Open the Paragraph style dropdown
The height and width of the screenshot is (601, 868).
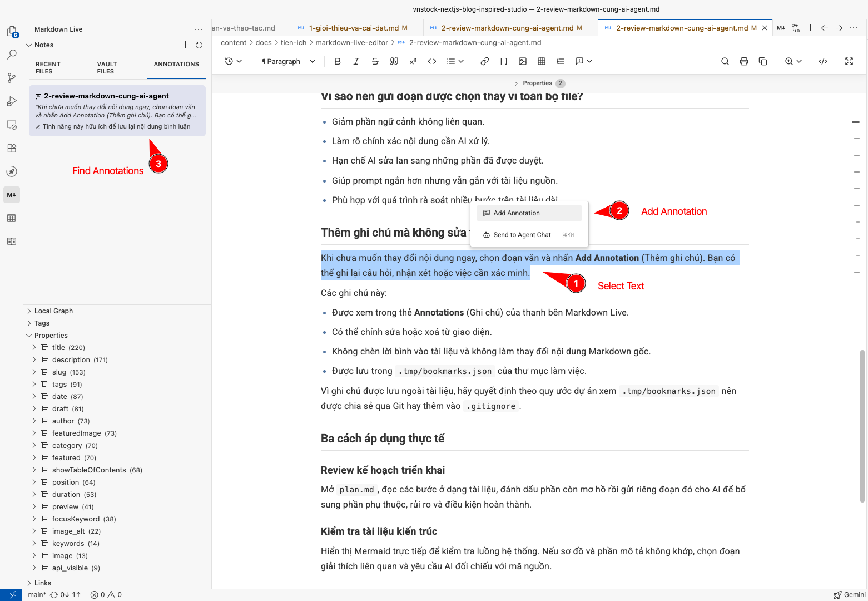(x=288, y=61)
